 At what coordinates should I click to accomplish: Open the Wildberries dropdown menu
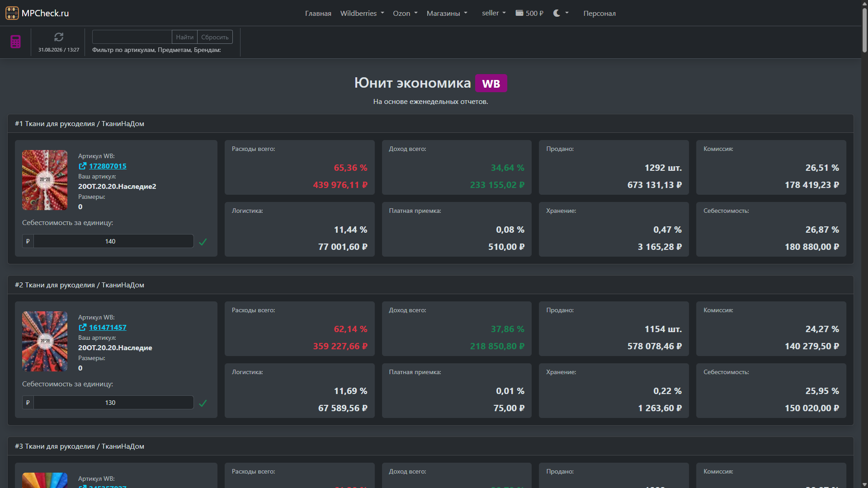tap(362, 13)
